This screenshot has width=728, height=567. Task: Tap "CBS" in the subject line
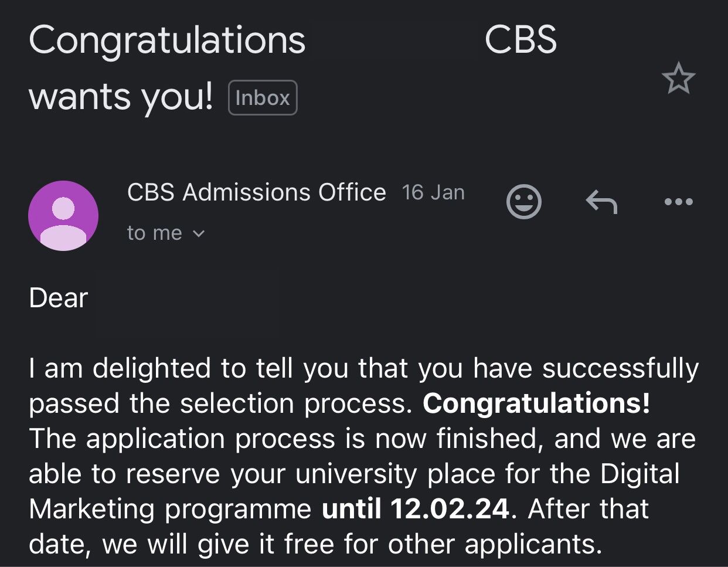[x=521, y=40]
